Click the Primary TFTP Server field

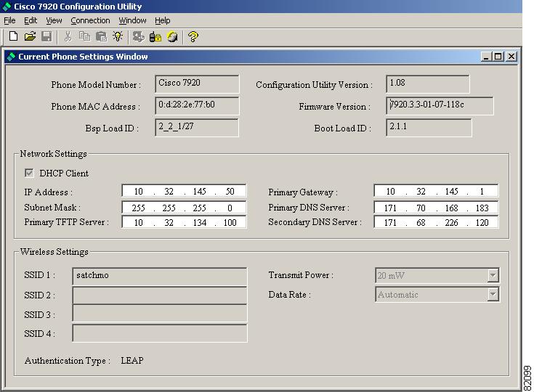pos(184,222)
